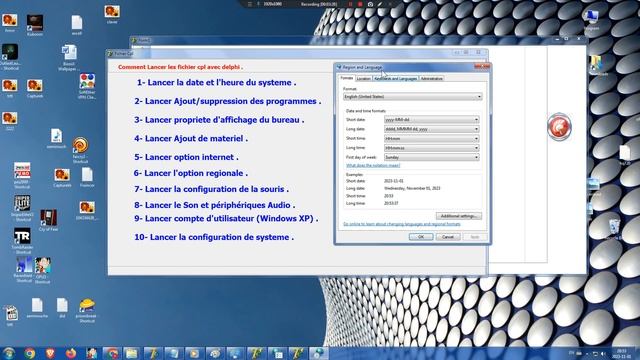Click '9- Lancer compte d'utilisateur (Windows XP)'
Image resolution: width=640 pixels, height=360 pixels.
tap(226, 219)
